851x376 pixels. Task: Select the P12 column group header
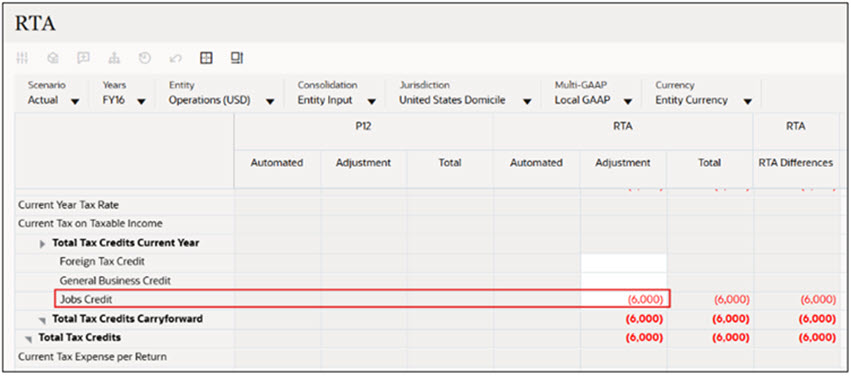[363, 126]
